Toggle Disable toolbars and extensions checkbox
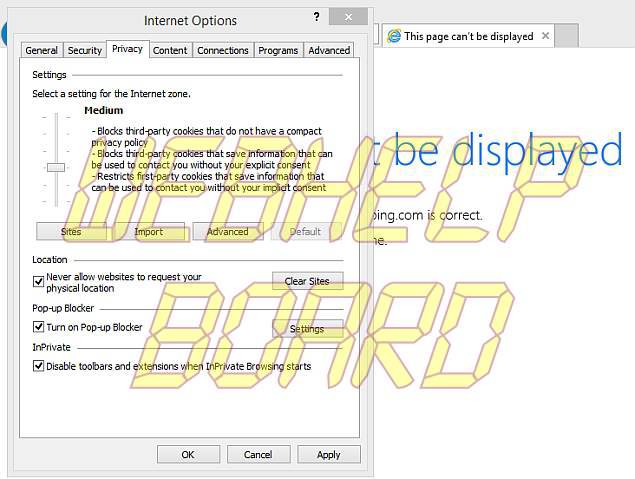 click(38, 366)
